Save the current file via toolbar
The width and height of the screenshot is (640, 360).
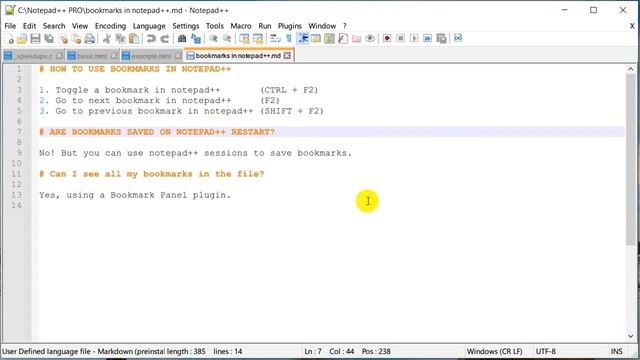point(36,39)
